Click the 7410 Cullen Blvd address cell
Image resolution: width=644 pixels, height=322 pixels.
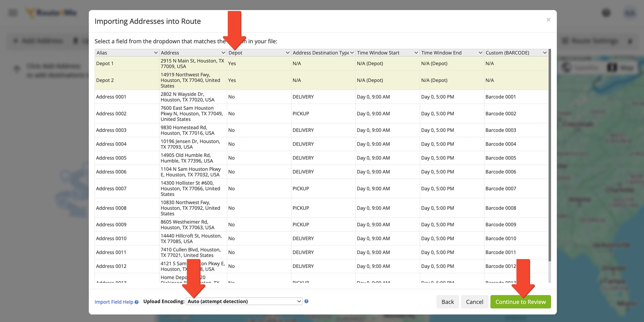(x=193, y=252)
